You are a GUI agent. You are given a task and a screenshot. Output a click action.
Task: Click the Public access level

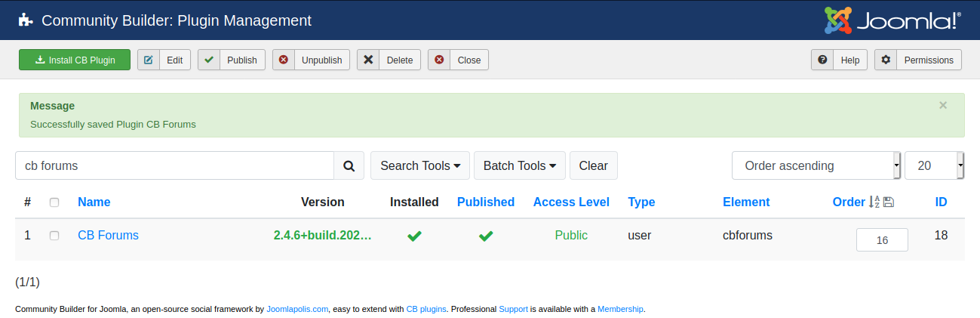tap(571, 235)
